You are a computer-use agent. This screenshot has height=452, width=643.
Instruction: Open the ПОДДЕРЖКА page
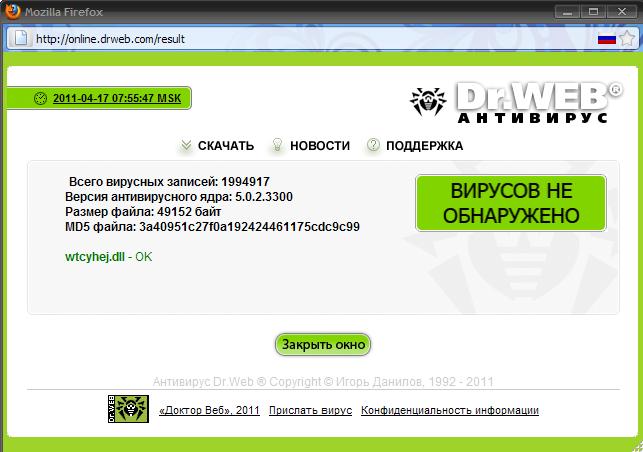pyautogui.click(x=425, y=146)
